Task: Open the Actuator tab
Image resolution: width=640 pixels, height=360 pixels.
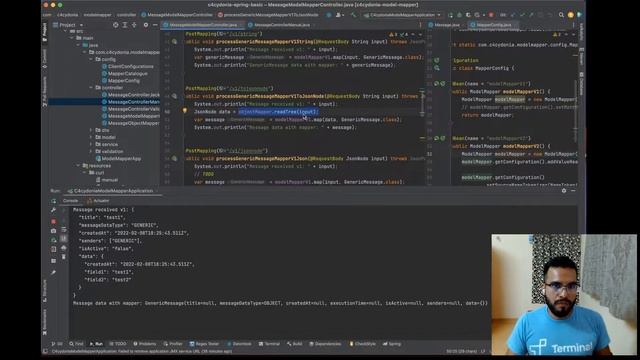Action: pos(98,201)
